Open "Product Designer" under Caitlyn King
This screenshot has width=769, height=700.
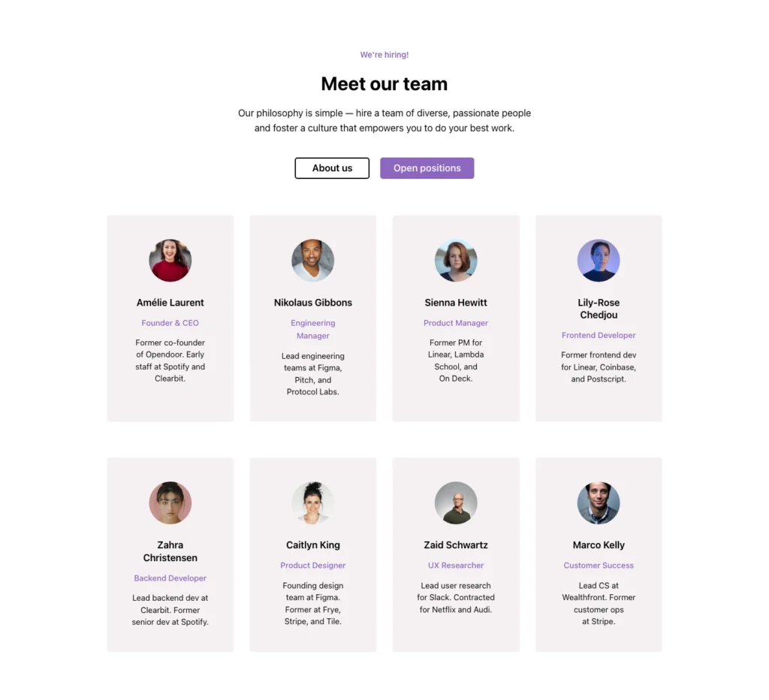312,565
